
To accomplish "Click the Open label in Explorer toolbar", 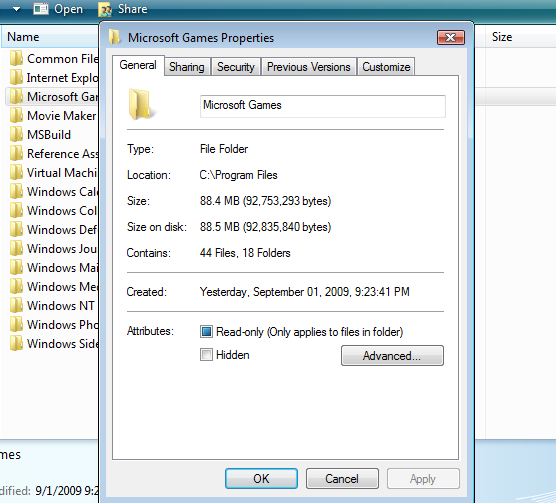I will click(68, 9).
